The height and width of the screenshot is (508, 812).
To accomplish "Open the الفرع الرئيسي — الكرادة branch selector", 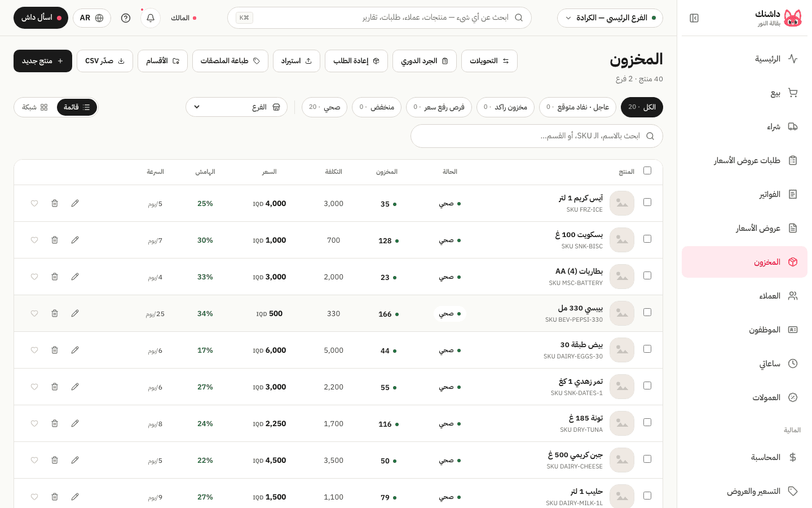I will [610, 18].
